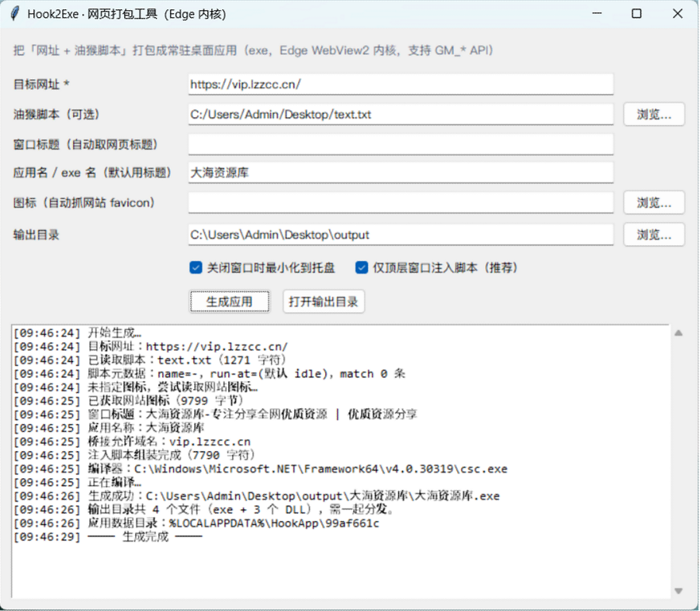Browse for the 输出目录 folder

click(x=653, y=234)
